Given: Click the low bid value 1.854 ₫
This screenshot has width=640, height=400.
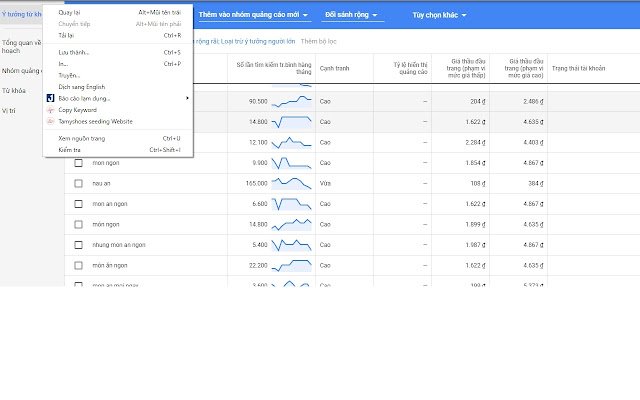Looking at the screenshot, I should click(475, 163).
